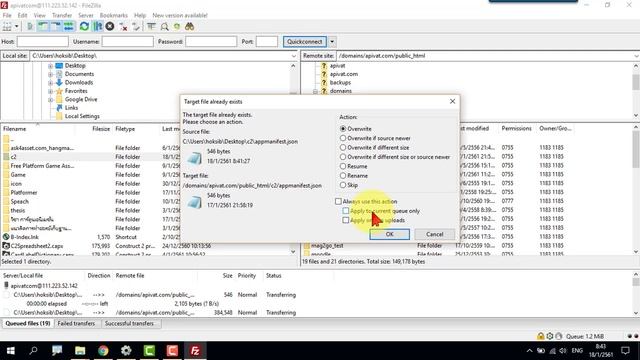Check Apply to current queue only
The height and width of the screenshot is (360, 640).
pyautogui.click(x=346, y=211)
